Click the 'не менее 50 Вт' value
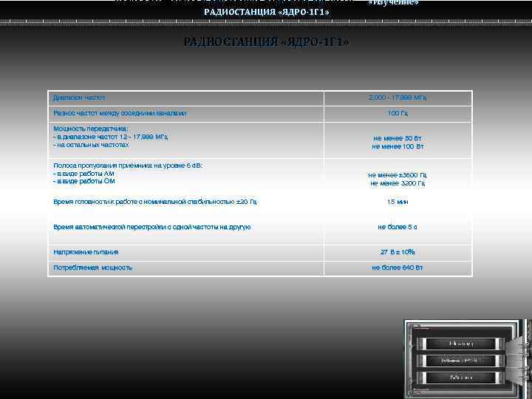The width and height of the screenshot is (532, 399). pyautogui.click(x=398, y=138)
